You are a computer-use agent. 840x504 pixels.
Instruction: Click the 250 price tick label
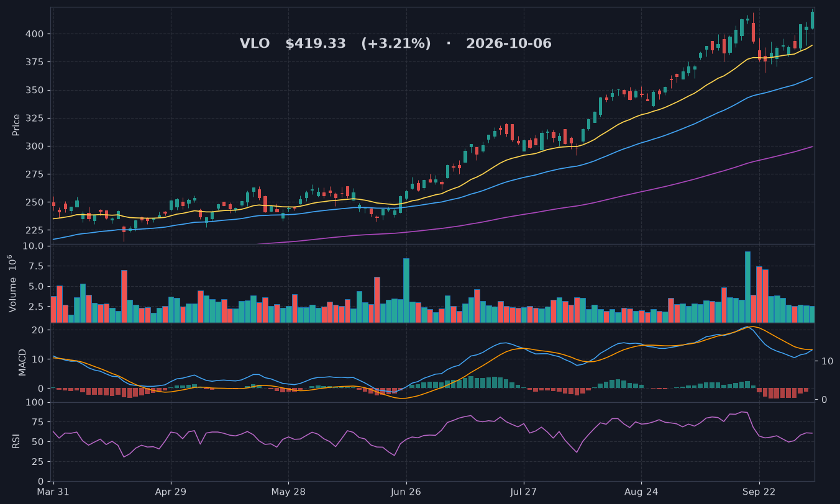click(35, 202)
